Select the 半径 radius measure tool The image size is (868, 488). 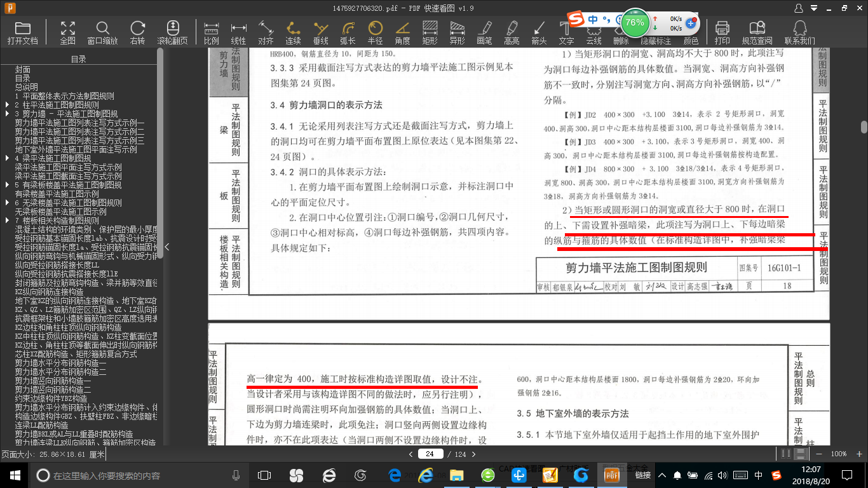[375, 32]
